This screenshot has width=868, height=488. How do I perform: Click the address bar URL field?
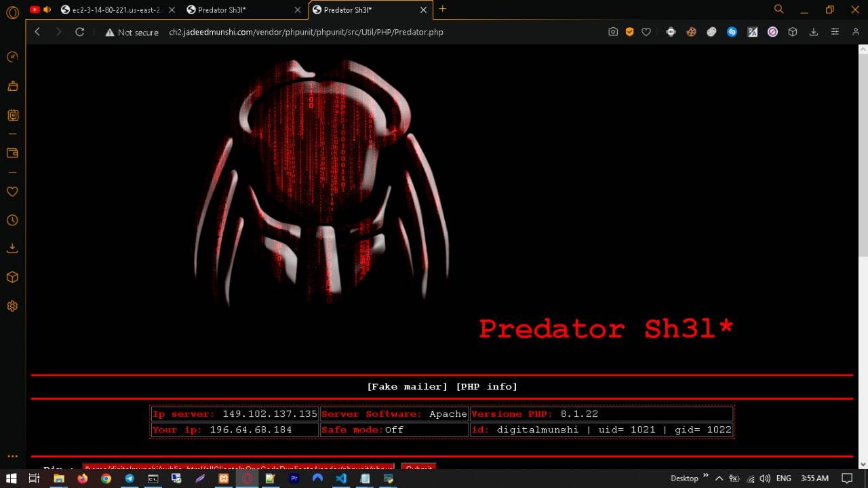[x=306, y=32]
